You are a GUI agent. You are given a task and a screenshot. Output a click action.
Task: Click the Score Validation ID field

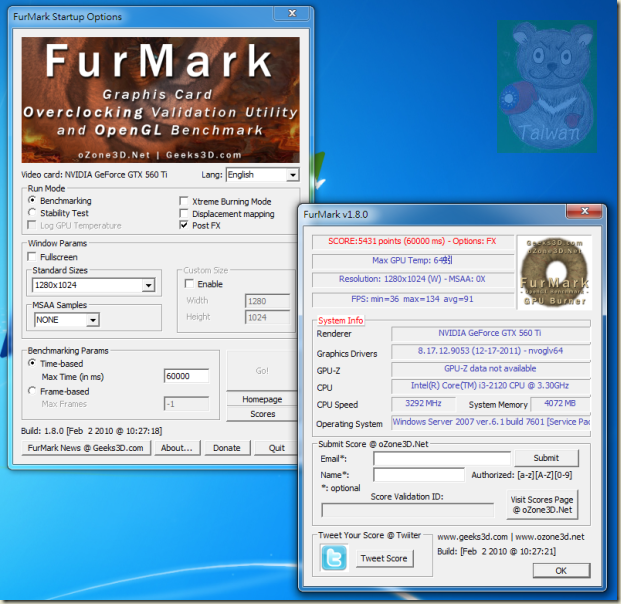click(x=408, y=511)
